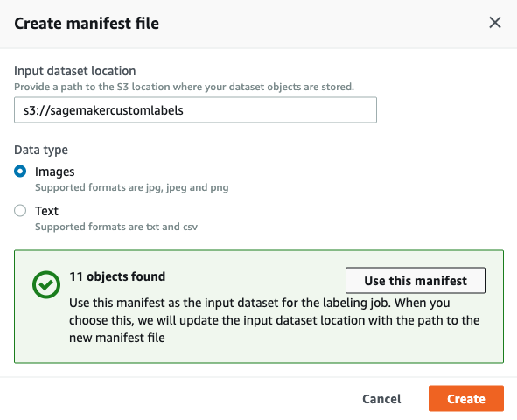Screen dimensions: 517x420
Task: Click the Input dataset location label
Action: click(75, 71)
